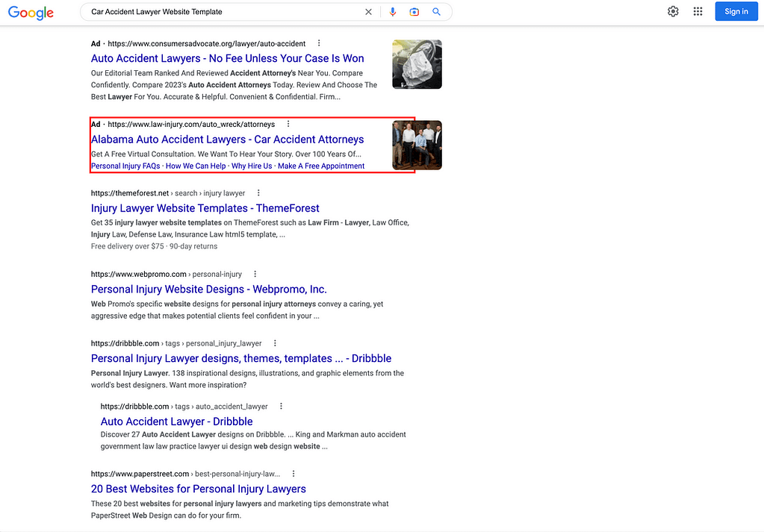The image size is (764, 532).
Task: Open 20 Best Websites for Personal Injury Lawyers
Action: click(199, 489)
